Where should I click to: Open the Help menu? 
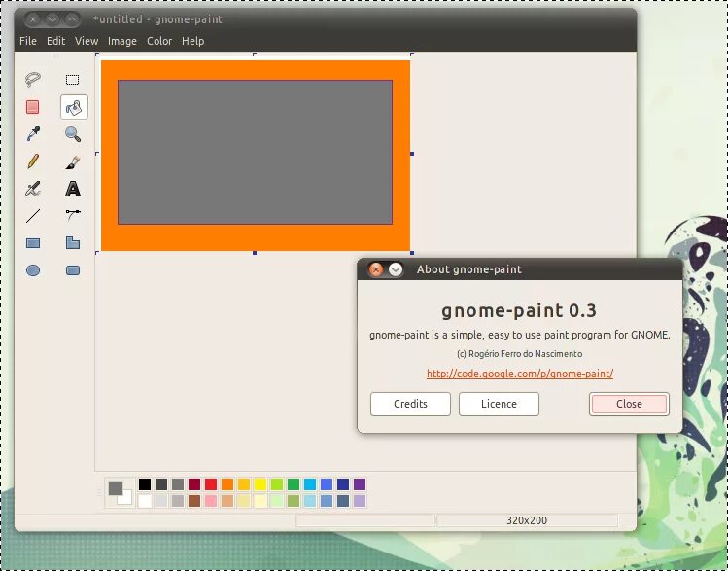point(193,41)
